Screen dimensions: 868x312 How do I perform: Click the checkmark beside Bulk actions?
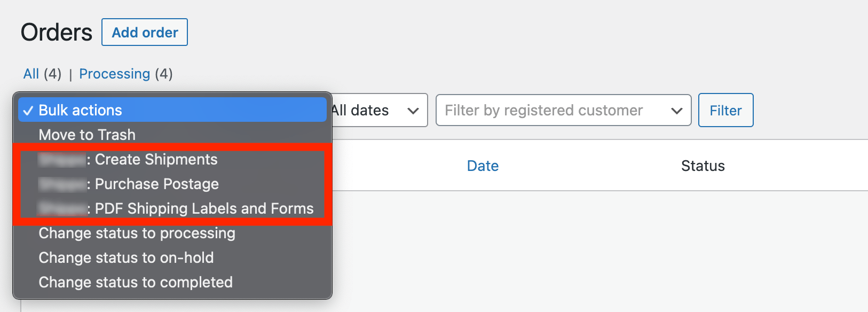(x=29, y=110)
